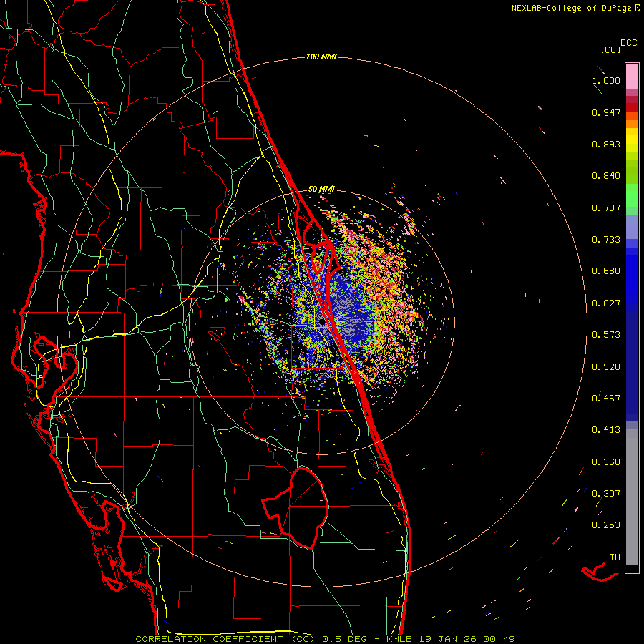The image size is (644, 644).
Task: Select the 0.520 scale value
Action: click(x=606, y=367)
